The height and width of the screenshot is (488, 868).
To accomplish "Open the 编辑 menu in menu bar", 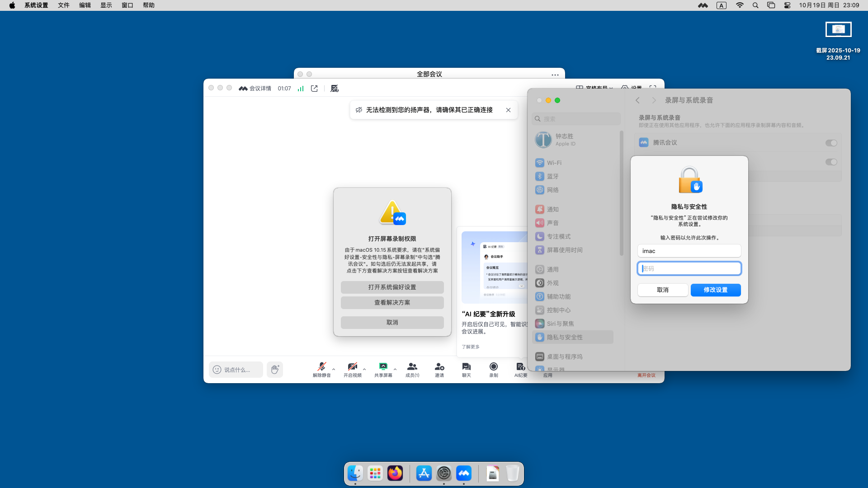I will [x=85, y=5].
